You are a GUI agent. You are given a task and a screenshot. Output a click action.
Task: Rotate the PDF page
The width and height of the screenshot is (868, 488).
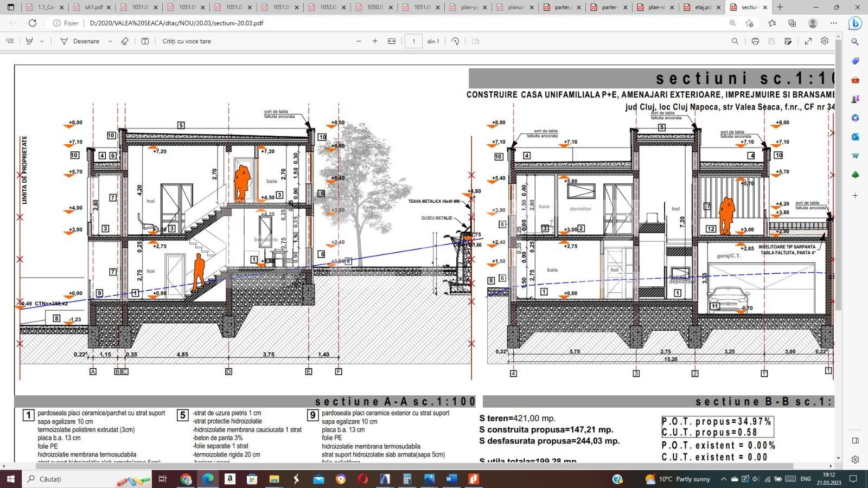[455, 41]
